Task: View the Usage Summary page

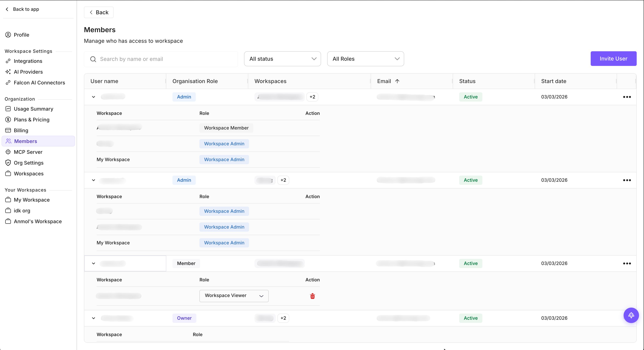Action: pyautogui.click(x=33, y=109)
